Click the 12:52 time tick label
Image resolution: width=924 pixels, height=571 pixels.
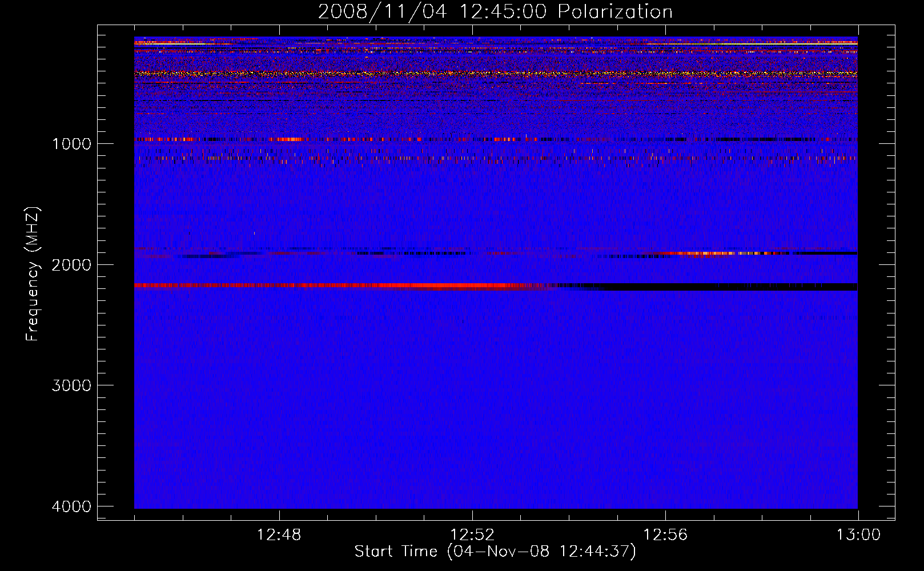pos(472,535)
